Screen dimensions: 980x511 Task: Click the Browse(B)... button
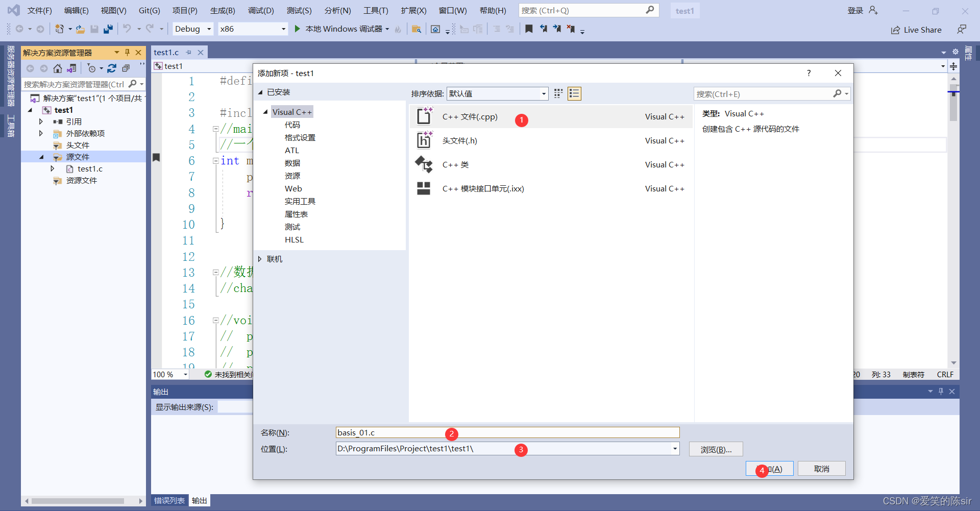tap(716, 449)
